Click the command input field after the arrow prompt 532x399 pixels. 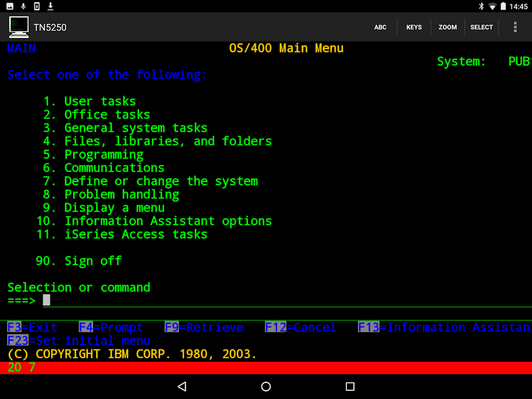(x=46, y=300)
